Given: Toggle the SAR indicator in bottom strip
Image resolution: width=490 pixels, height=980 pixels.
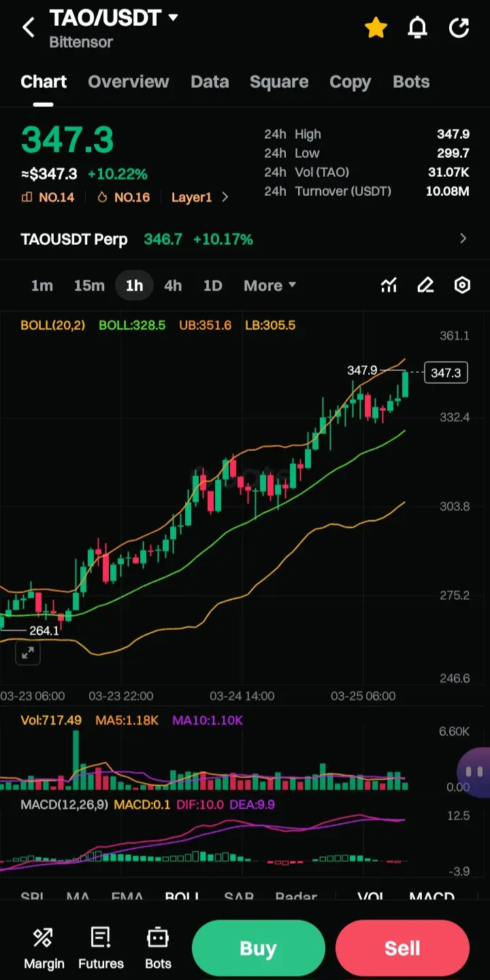Looking at the screenshot, I should click(x=239, y=898).
